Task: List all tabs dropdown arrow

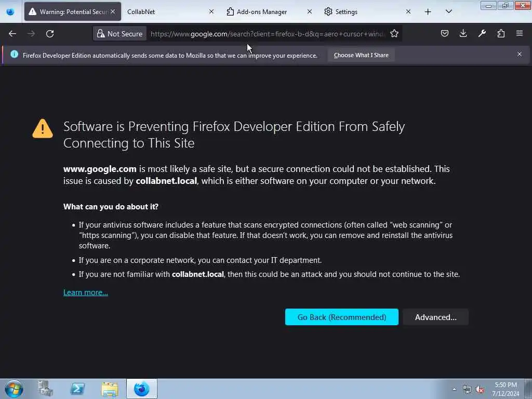Action: point(448,12)
